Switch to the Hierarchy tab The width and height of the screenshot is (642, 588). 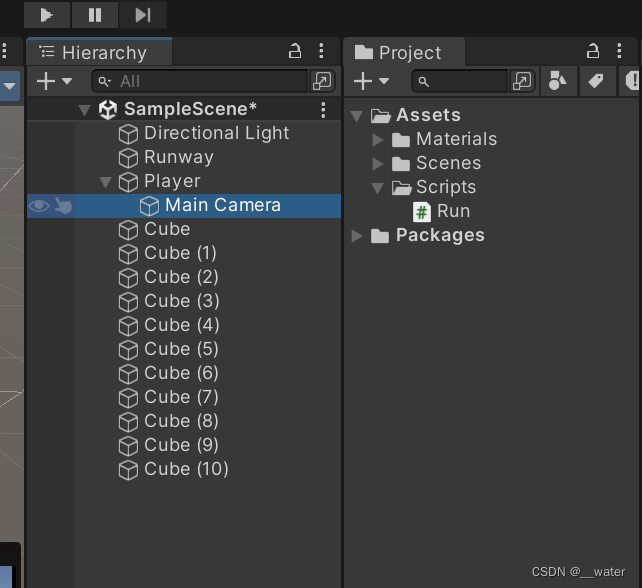point(99,52)
